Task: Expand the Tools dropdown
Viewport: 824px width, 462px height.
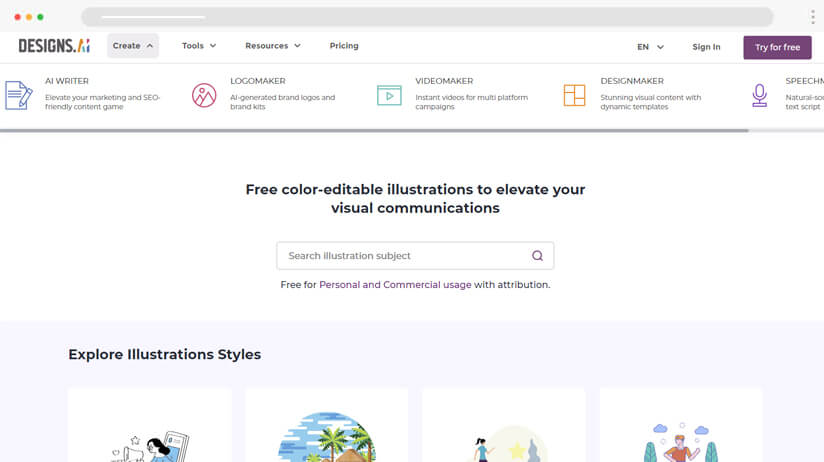Action: pyautogui.click(x=199, y=46)
